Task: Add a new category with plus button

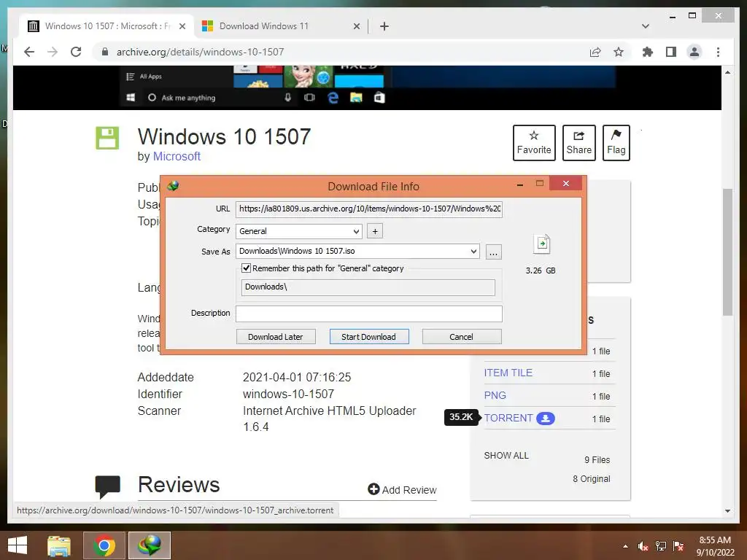Action: point(375,231)
